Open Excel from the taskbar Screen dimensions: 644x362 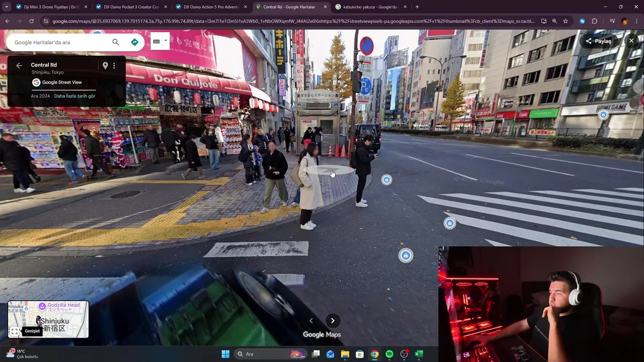[419, 354]
